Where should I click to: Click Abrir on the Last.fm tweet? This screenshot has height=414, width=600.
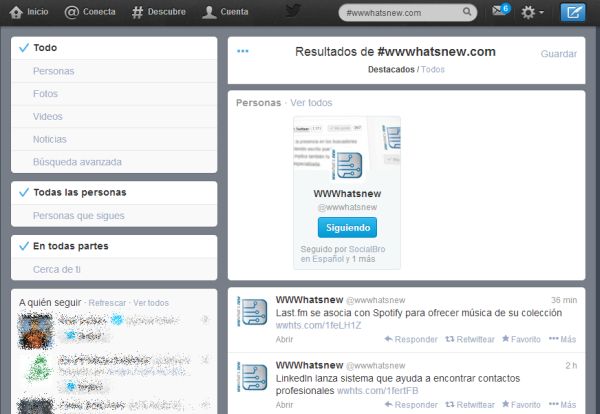point(284,339)
